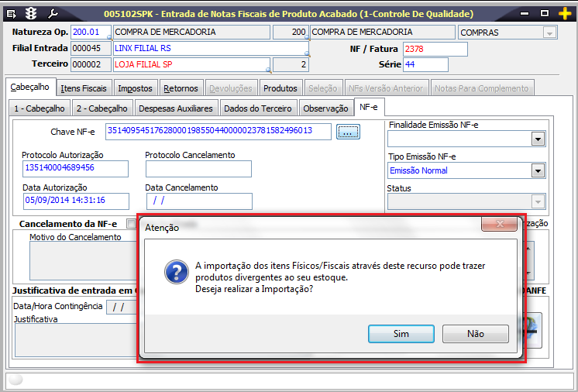Click the Motivo do Cancelamento text area
Image resolution: width=578 pixels, height=392 pixels.
84,261
